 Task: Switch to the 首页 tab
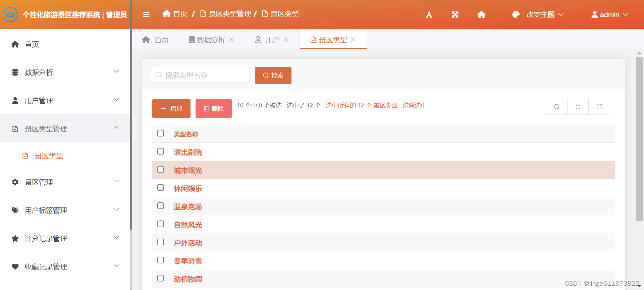(x=155, y=40)
